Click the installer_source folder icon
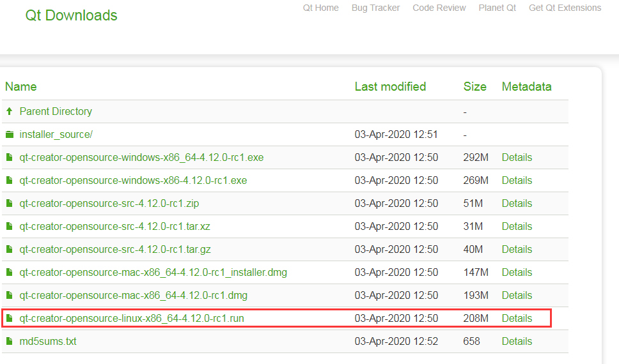 pyautogui.click(x=10, y=135)
